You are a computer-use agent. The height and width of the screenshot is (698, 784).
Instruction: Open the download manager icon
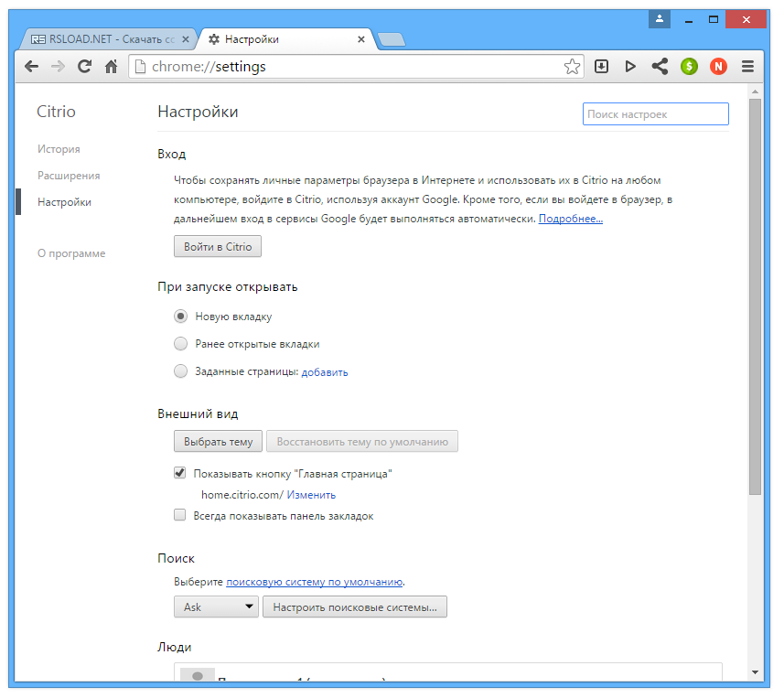tap(602, 66)
